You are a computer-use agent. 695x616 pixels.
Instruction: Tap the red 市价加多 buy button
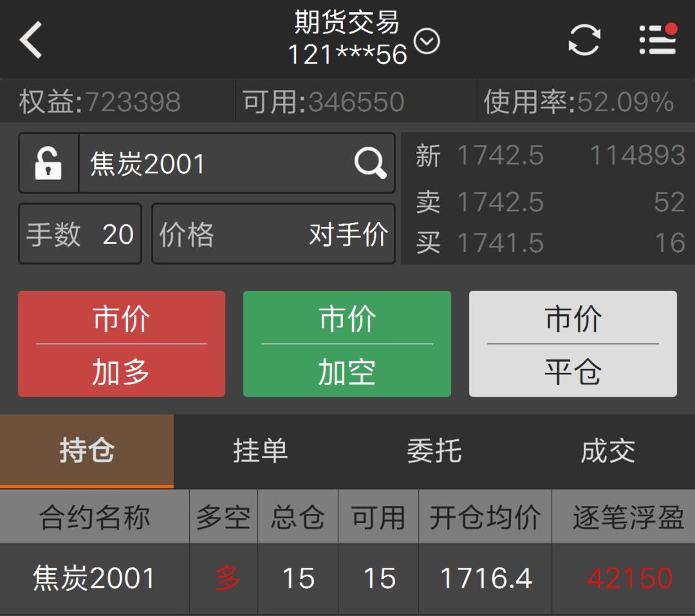[x=120, y=343]
